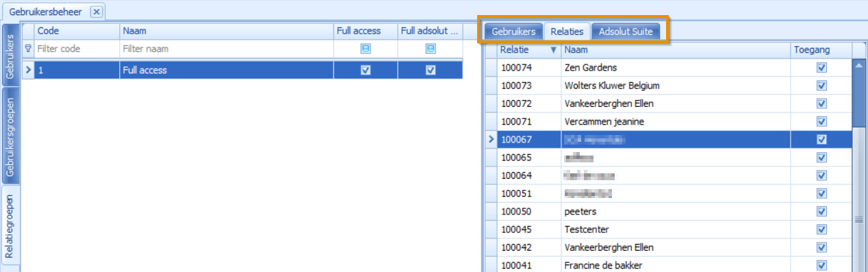The width and height of the screenshot is (868, 272).
Task: Click the row indicator arrow for group 1
Action: point(28,70)
